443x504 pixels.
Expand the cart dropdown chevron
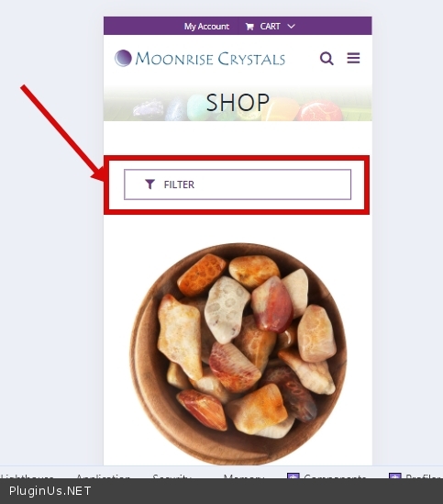[291, 26]
